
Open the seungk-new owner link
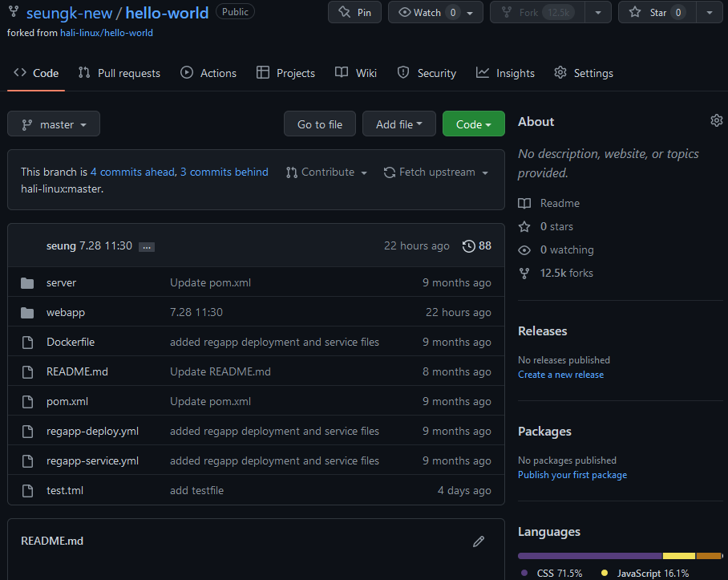coord(69,13)
